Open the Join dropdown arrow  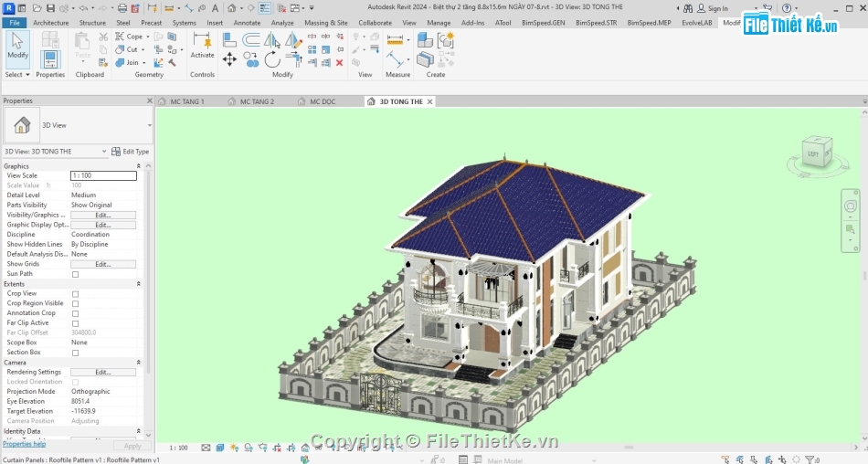(x=144, y=63)
